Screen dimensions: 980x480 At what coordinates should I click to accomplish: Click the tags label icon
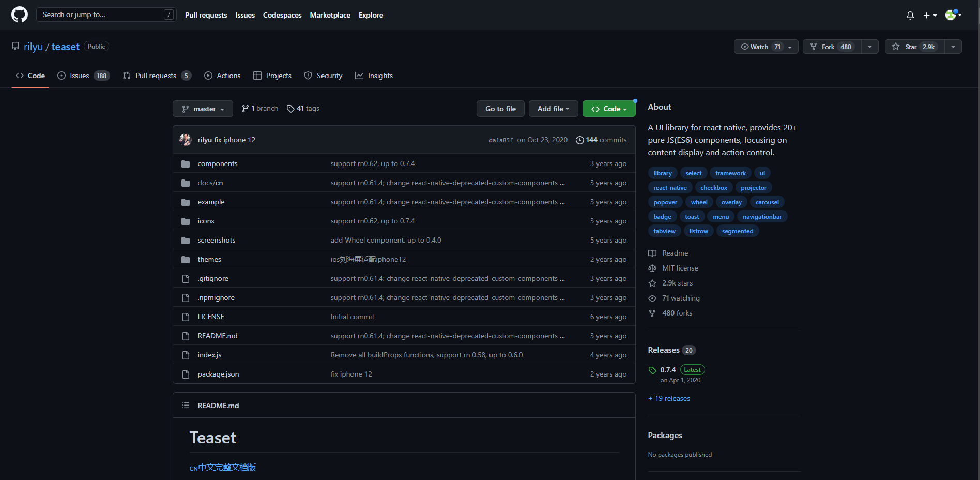290,109
